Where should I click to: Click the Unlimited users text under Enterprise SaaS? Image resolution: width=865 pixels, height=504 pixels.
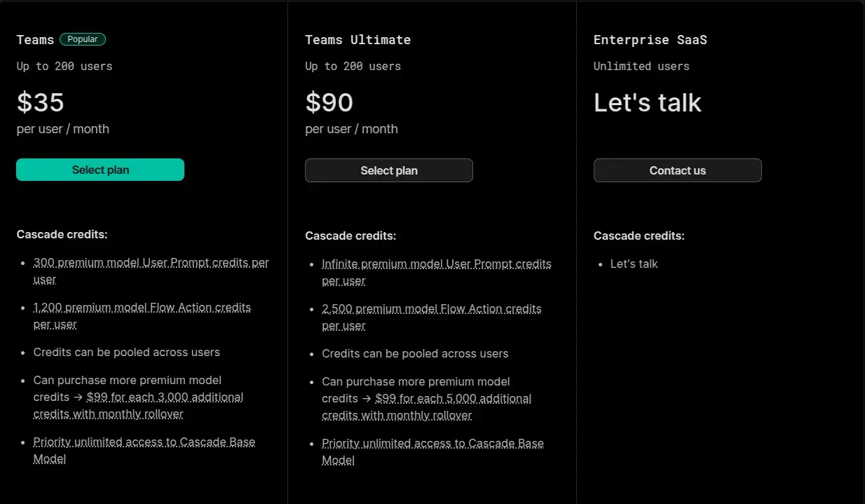point(641,67)
